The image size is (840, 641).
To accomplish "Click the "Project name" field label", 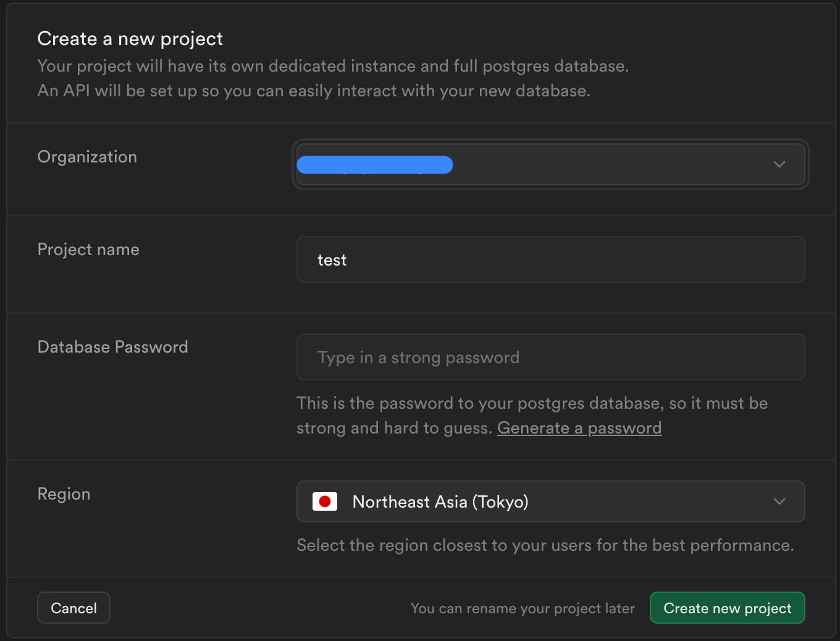I will point(88,249).
